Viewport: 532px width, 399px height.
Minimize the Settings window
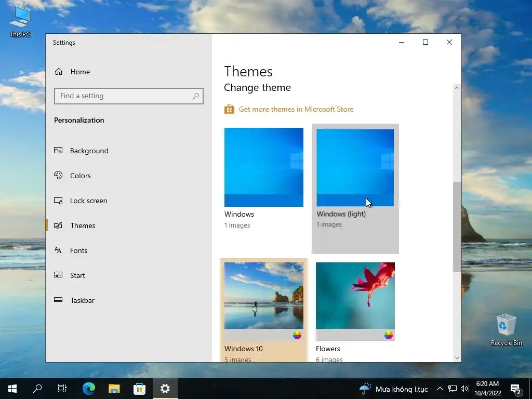pos(402,42)
